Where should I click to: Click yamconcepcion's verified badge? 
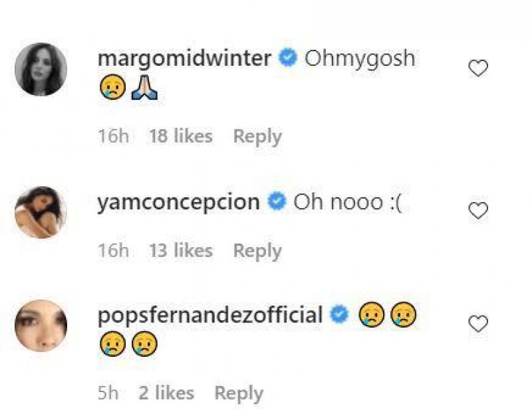[x=276, y=202]
